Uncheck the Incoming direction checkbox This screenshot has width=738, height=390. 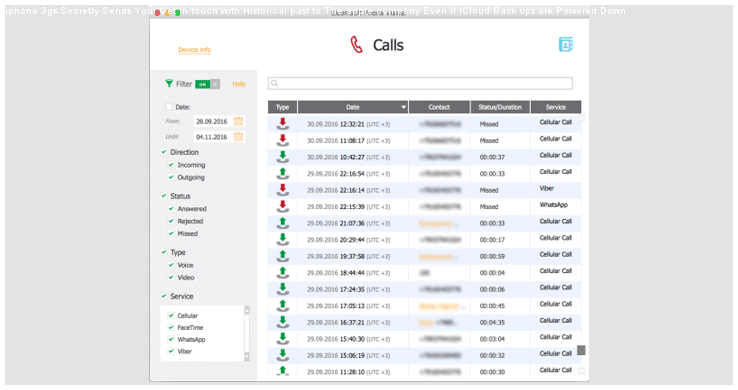171,165
